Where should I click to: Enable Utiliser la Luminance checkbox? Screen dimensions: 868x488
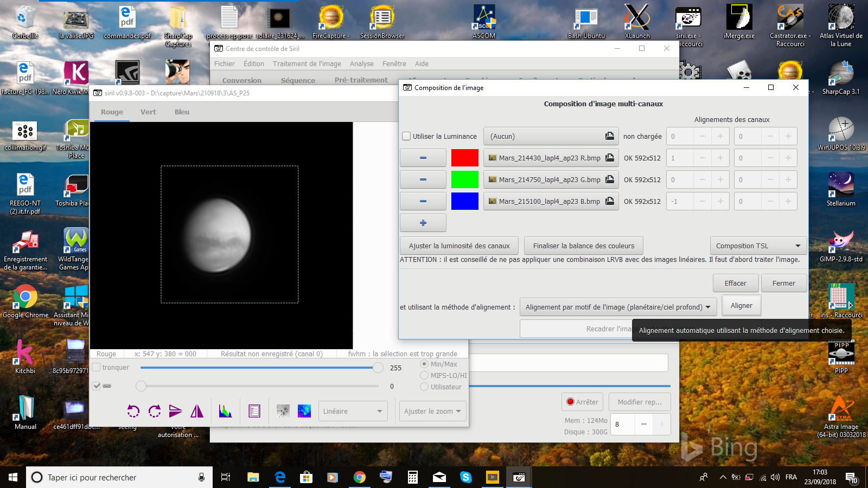(x=406, y=137)
